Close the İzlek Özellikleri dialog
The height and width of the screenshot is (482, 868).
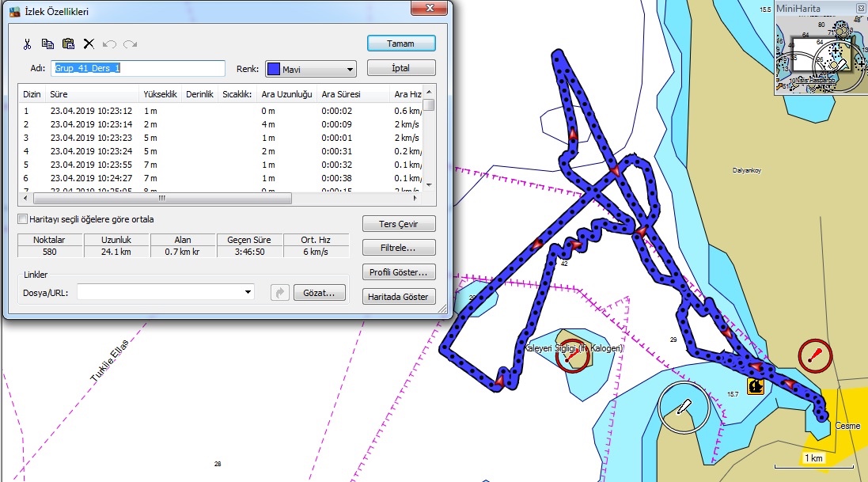[x=429, y=8]
